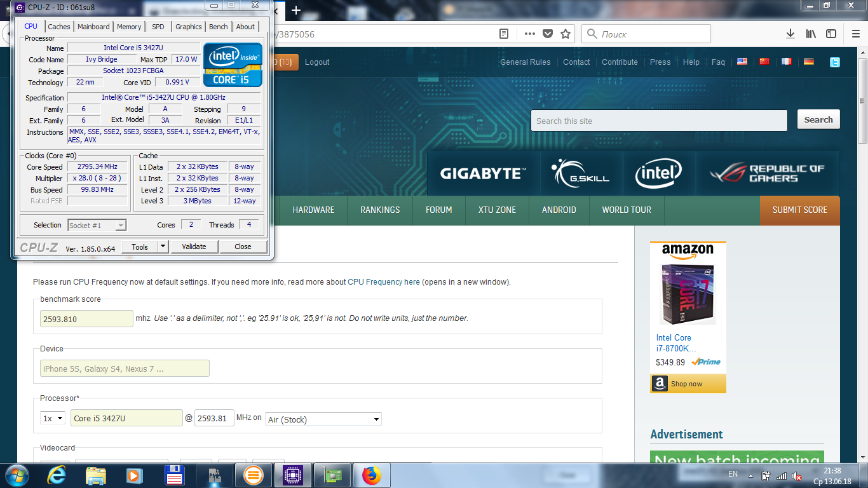Click Device name input field
The width and height of the screenshot is (868, 488).
tap(125, 369)
